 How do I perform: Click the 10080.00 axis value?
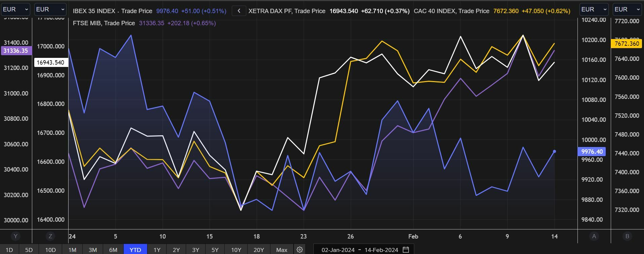(x=594, y=100)
